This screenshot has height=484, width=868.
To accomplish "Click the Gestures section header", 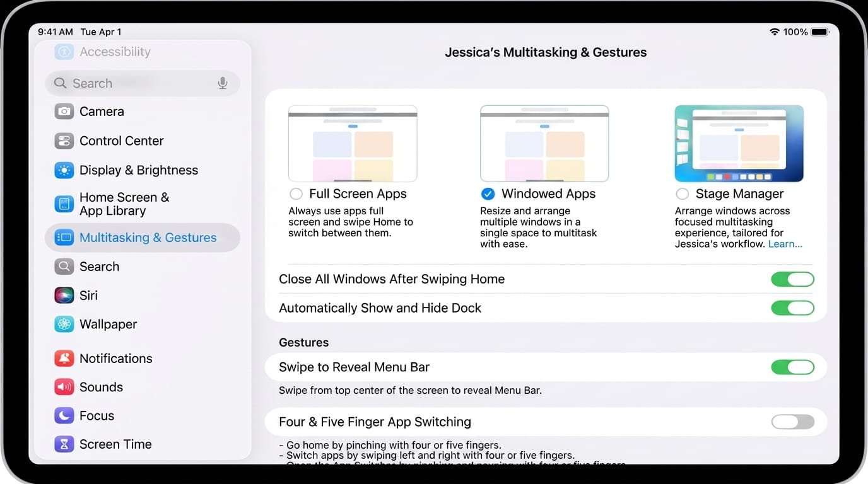I will pyautogui.click(x=304, y=343).
